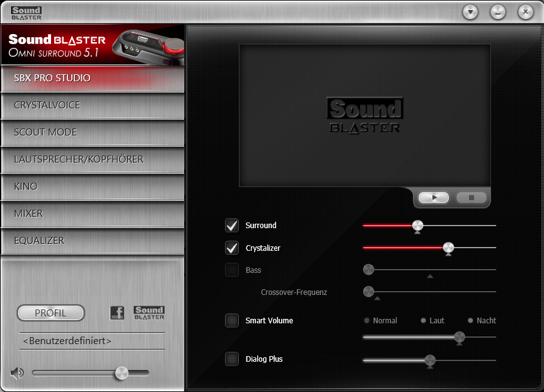This screenshot has height=392, width=544.
Task: Click the Smart Volume label text
Action: tap(269, 321)
